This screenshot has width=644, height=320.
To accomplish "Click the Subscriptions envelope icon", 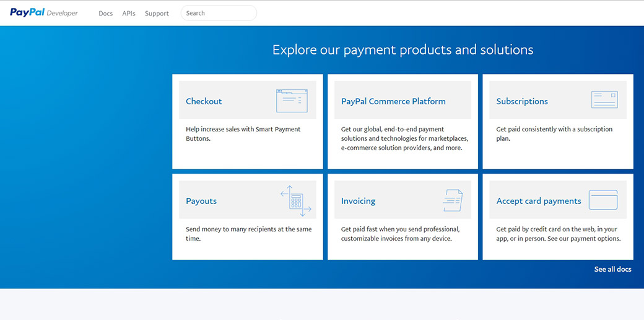I will point(604,100).
